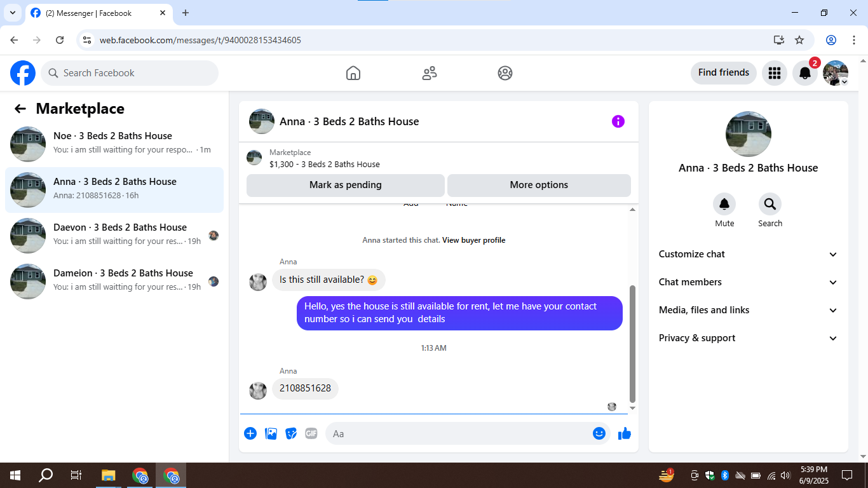Image resolution: width=868 pixels, height=488 pixels.
Task: Click the taskbar clock showing 5:39 PM
Action: (x=814, y=475)
